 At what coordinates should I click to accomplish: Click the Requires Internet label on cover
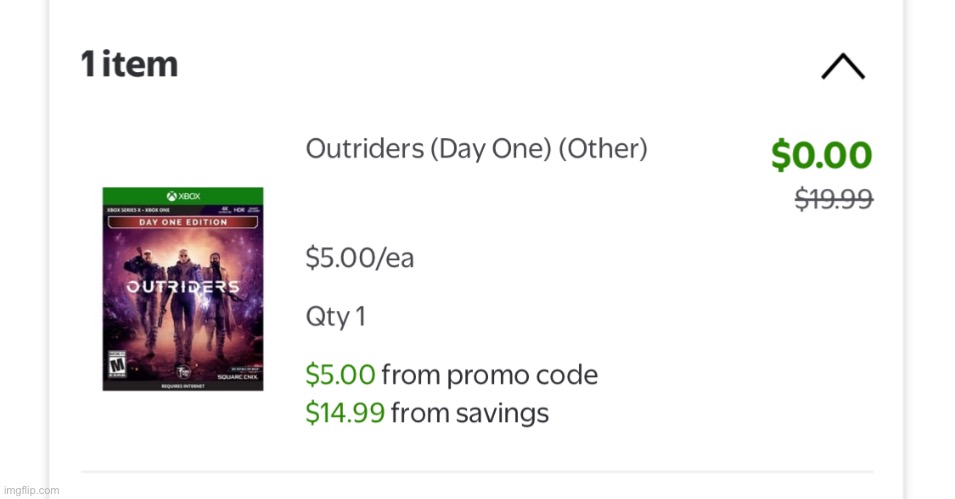(183, 386)
